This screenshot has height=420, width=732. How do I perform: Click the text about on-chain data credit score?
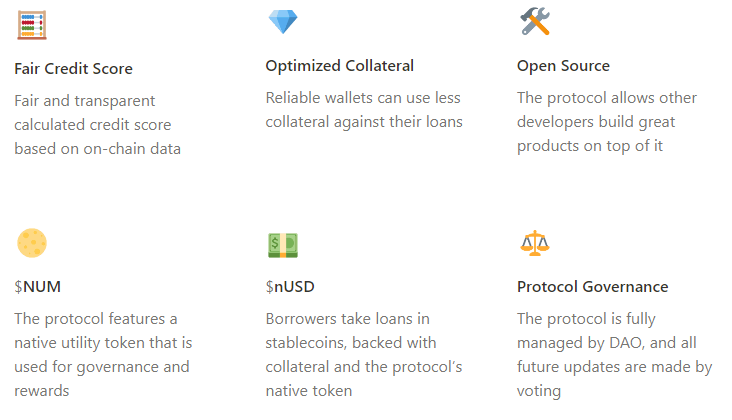[97, 125]
